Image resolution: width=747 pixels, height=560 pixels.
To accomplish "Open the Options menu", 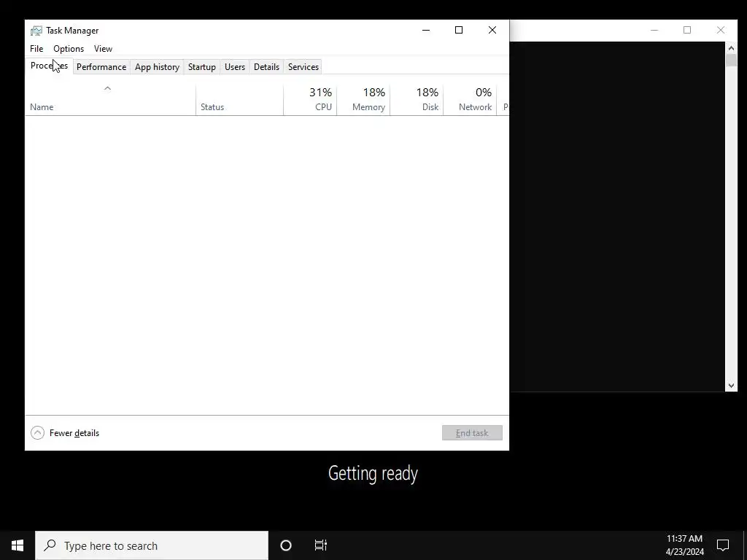I will [x=69, y=49].
